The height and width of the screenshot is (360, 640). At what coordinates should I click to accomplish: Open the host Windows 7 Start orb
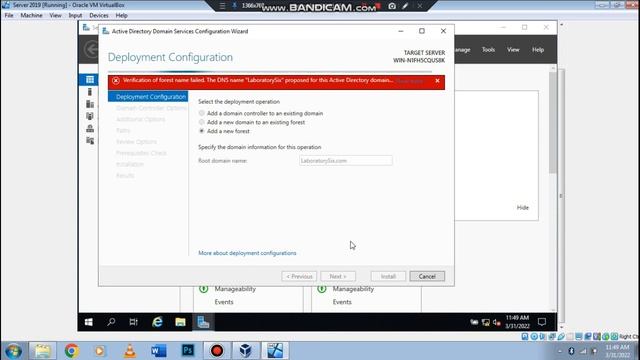tap(13, 351)
